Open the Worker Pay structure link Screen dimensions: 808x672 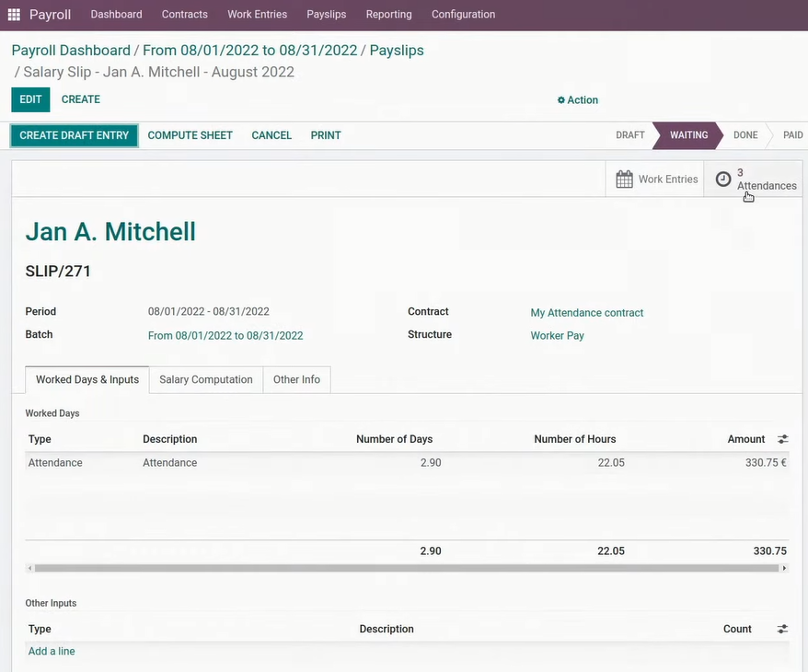pos(557,335)
